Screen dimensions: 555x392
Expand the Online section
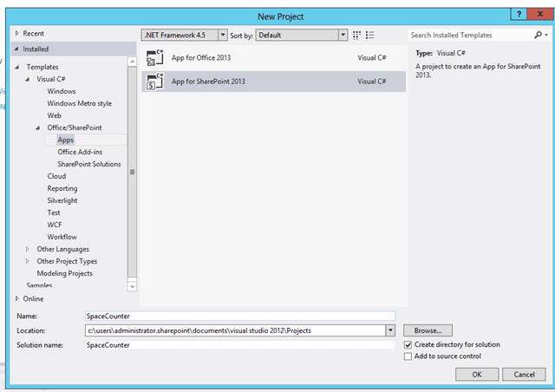16,299
